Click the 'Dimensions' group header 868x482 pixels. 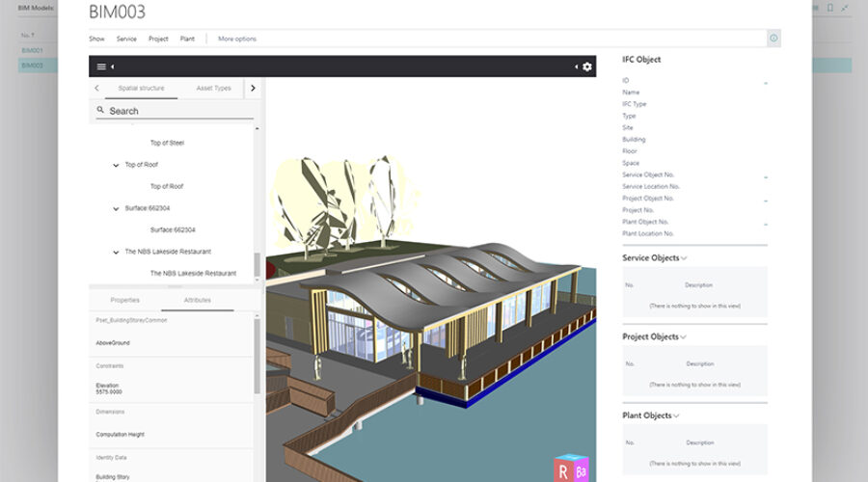(x=110, y=412)
